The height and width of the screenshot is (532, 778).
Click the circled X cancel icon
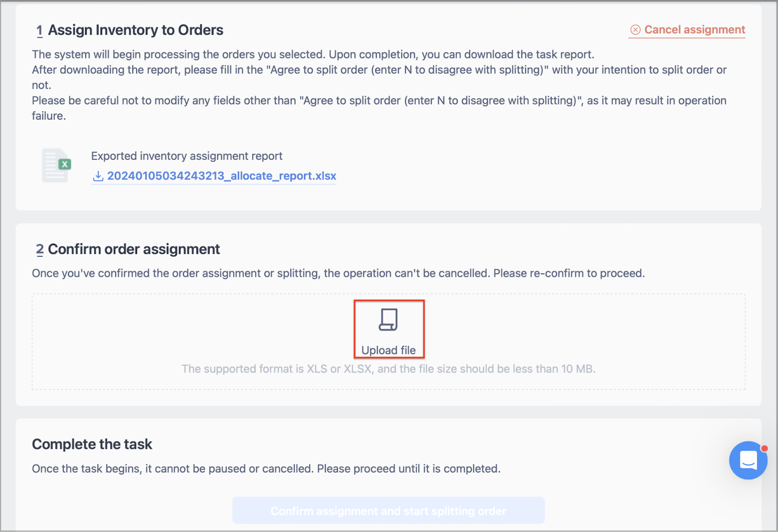pyautogui.click(x=635, y=30)
